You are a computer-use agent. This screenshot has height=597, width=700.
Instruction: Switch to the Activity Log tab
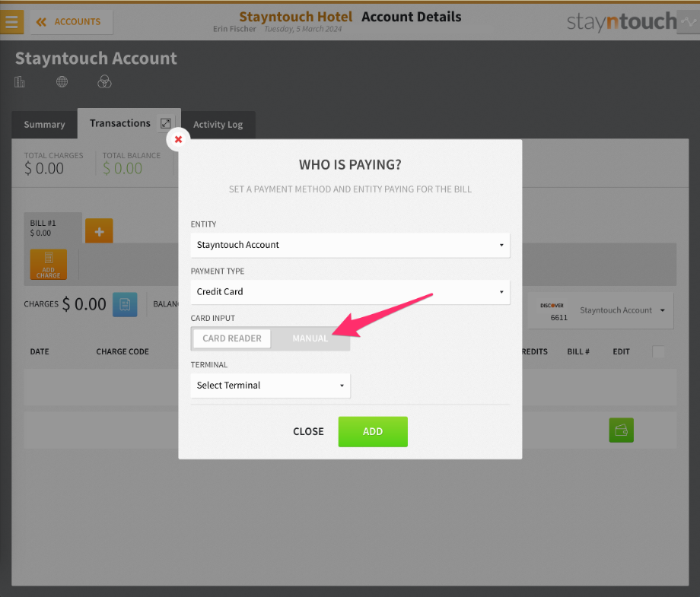tap(218, 125)
